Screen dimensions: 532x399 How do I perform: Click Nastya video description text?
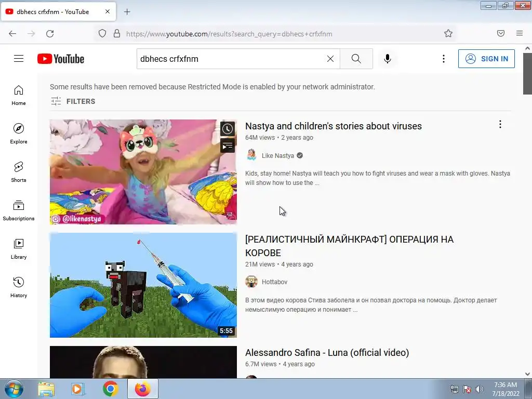(378, 178)
